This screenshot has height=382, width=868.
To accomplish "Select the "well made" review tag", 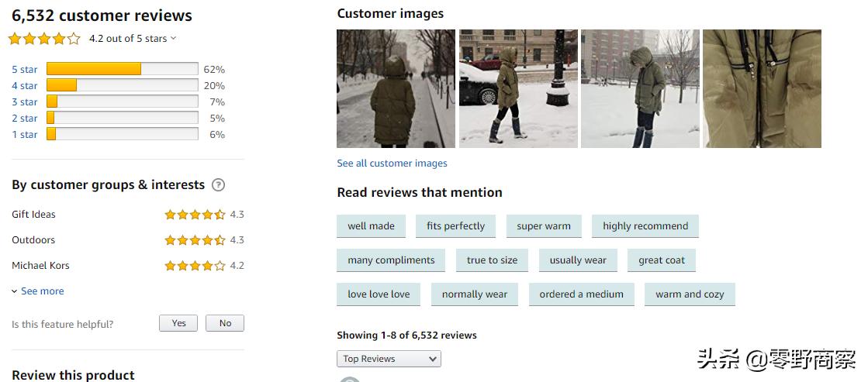I will click(x=371, y=226).
